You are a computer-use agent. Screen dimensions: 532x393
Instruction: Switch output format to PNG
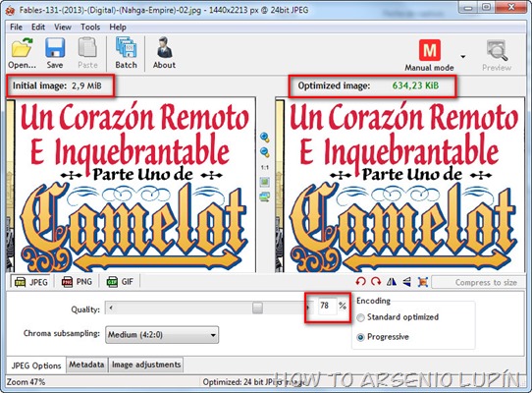pyautogui.click(x=77, y=282)
